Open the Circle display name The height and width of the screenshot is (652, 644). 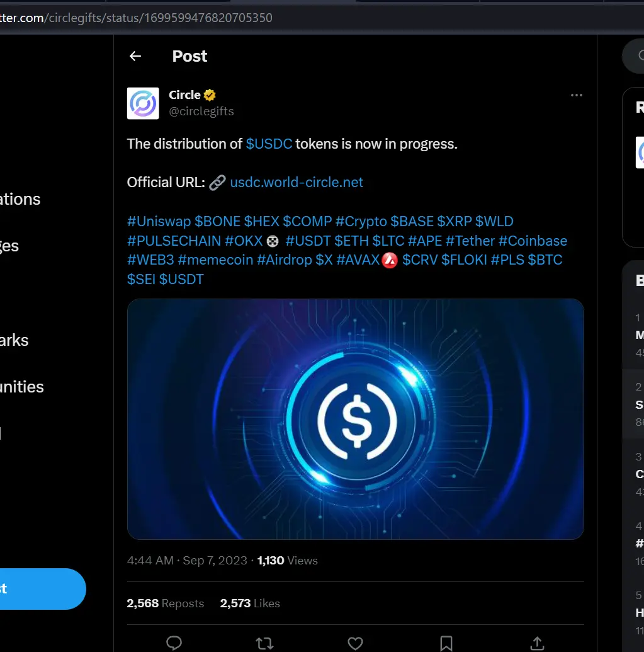[x=184, y=94]
